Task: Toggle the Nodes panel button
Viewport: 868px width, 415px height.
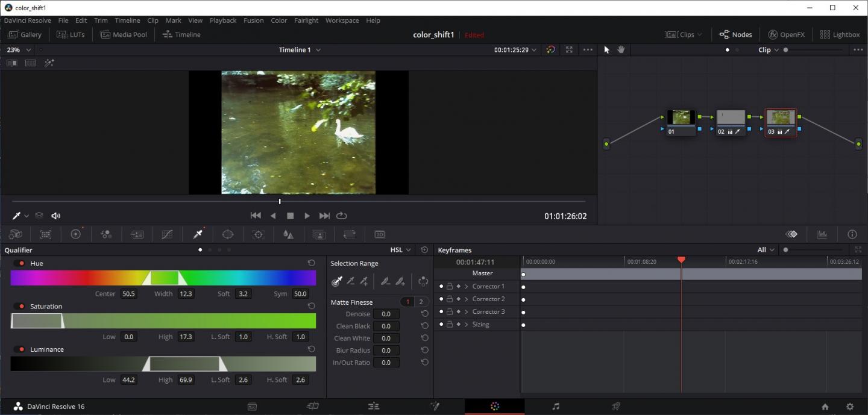Action: point(735,34)
